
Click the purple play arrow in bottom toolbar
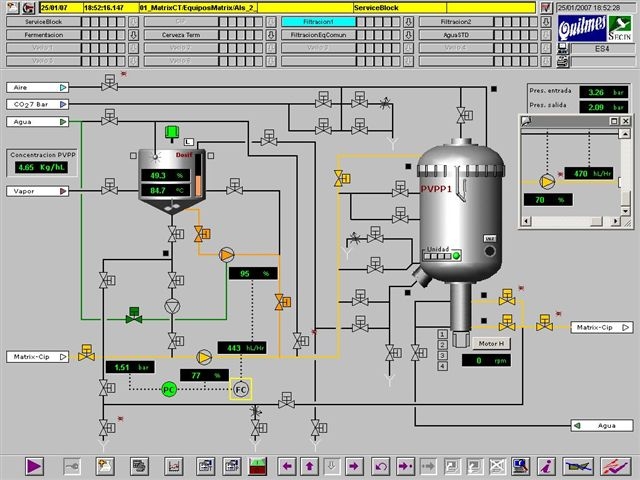34,466
